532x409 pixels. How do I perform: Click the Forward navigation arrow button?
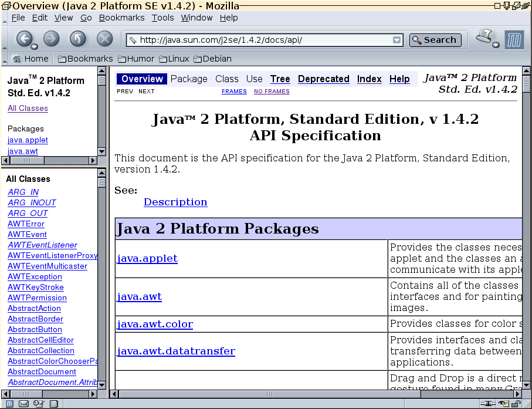pyautogui.click(x=51, y=38)
